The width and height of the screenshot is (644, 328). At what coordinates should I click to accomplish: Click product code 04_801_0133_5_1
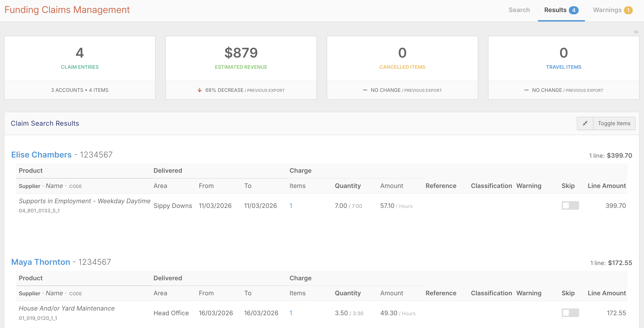point(39,211)
